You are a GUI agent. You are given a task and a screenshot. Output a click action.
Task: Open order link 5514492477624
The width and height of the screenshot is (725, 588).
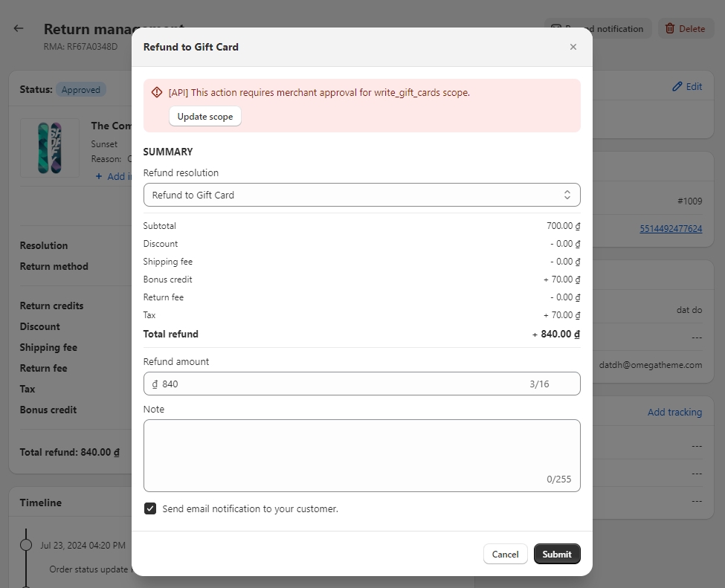(670, 229)
